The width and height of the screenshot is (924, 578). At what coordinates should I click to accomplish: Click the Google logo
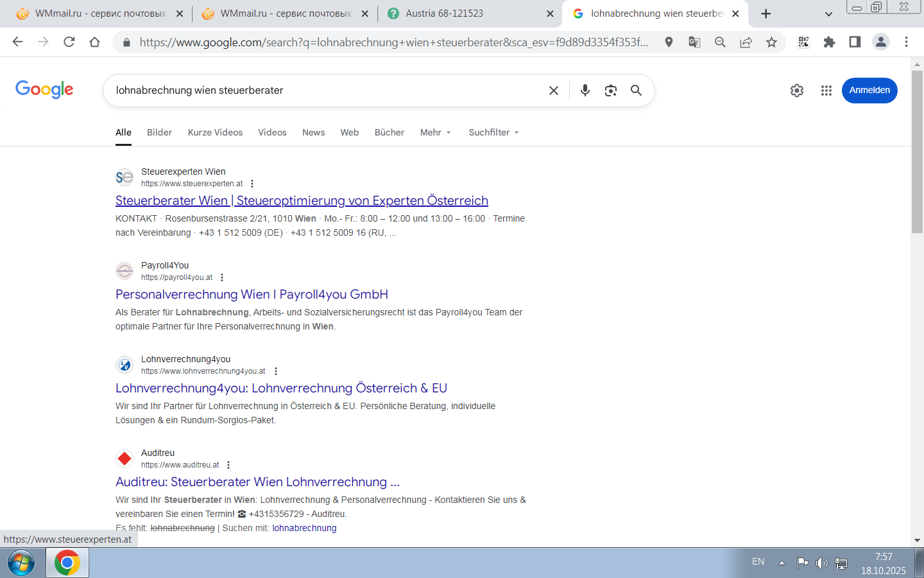pyautogui.click(x=44, y=89)
